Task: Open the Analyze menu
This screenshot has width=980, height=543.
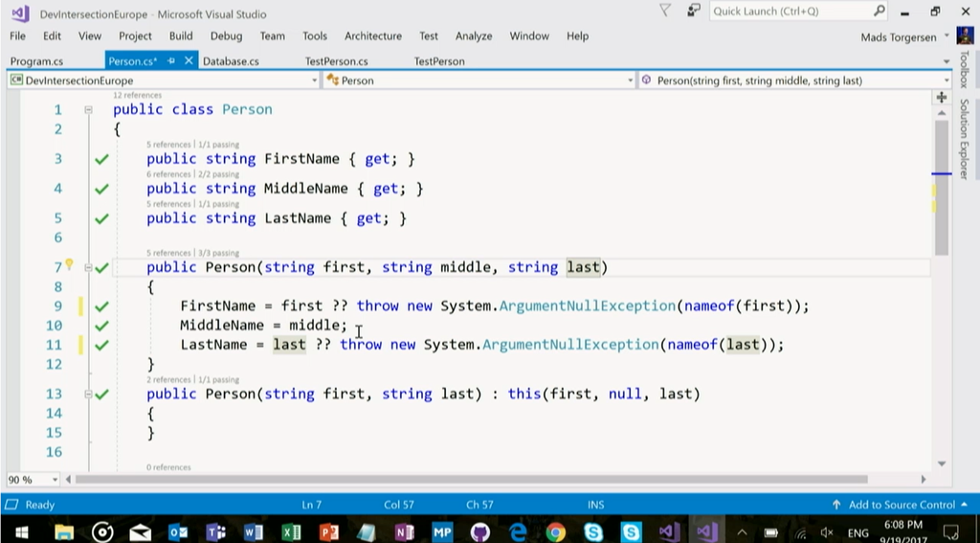Action: [x=474, y=35]
